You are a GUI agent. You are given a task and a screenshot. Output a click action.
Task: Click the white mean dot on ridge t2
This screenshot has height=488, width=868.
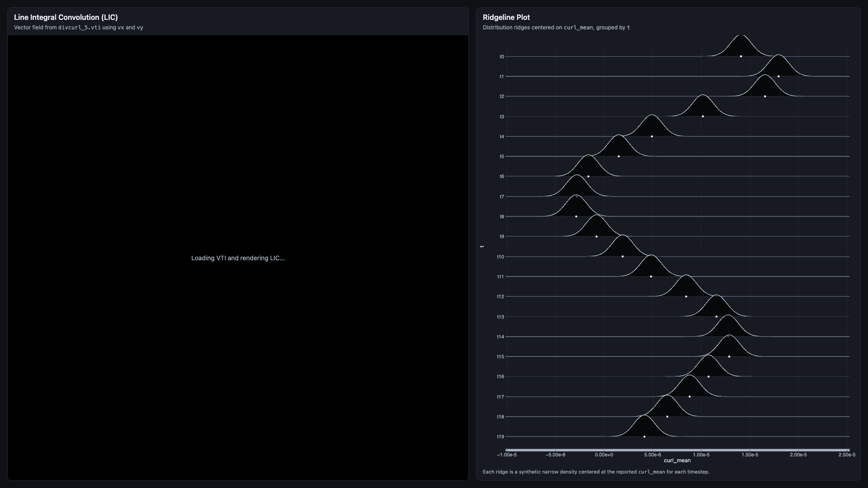765,96
